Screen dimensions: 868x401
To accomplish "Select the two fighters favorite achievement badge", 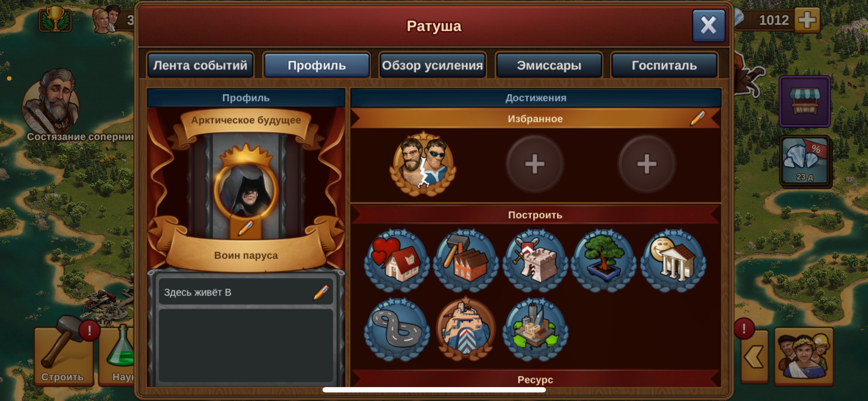I will (x=423, y=164).
